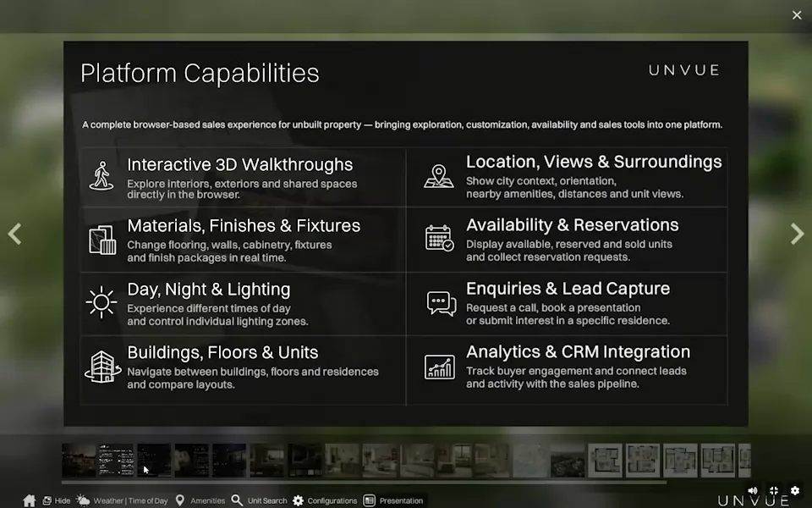Mute sound with the speaker icon
This screenshot has width=812, height=508.
tap(753, 490)
